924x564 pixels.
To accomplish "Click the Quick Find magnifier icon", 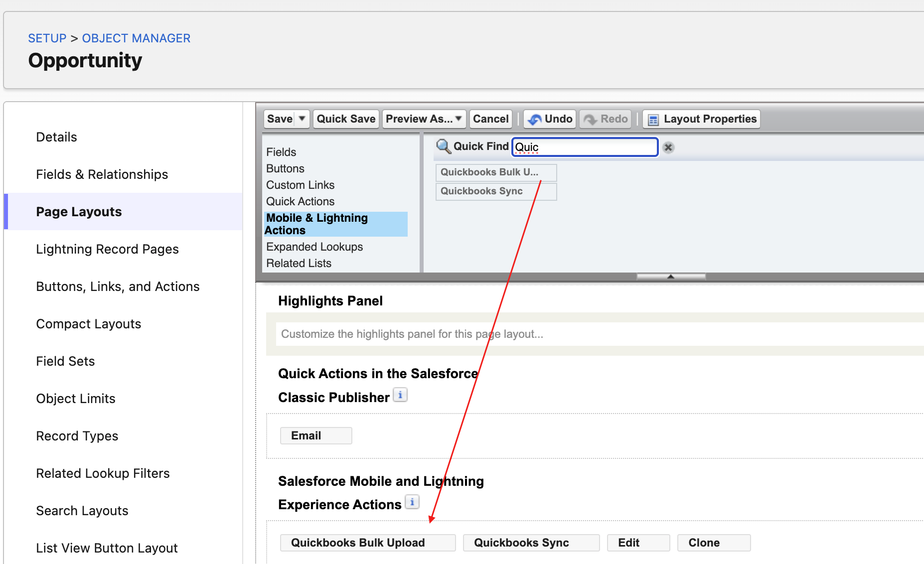I will tap(443, 146).
